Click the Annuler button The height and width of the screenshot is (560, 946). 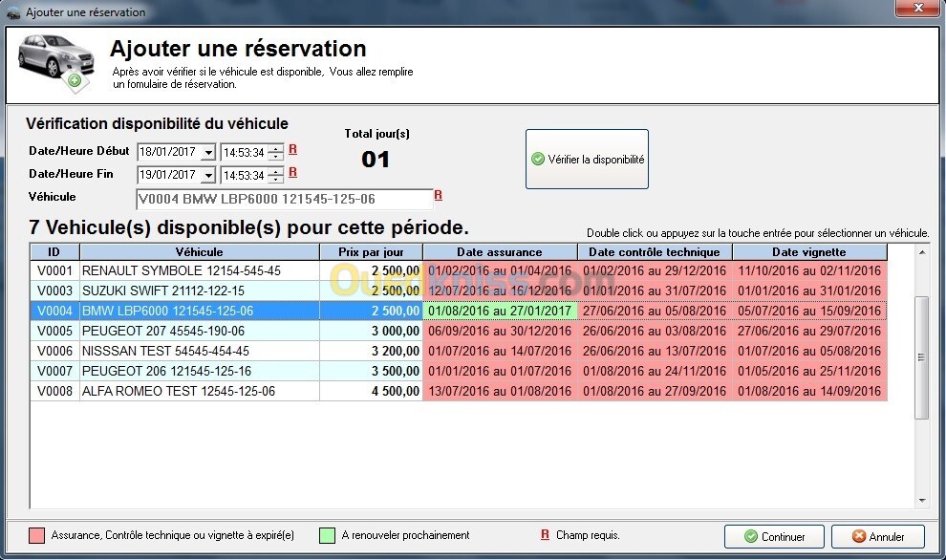tap(878, 536)
